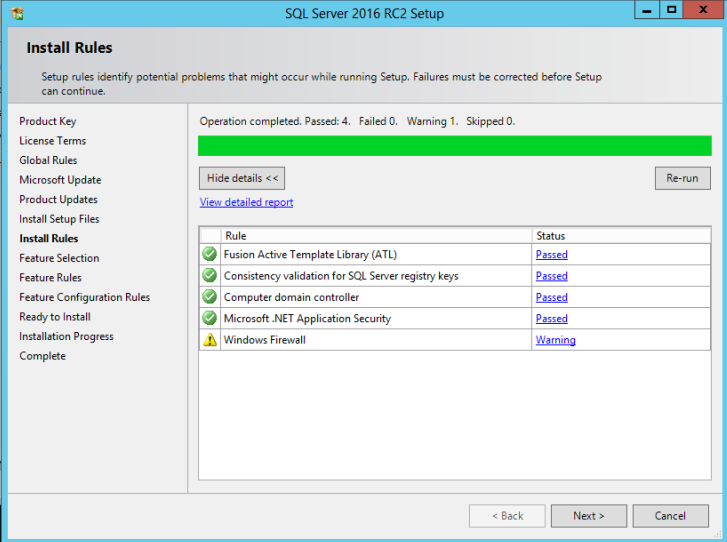Click the Fusion Active Template Library (ATL) text

(310, 255)
